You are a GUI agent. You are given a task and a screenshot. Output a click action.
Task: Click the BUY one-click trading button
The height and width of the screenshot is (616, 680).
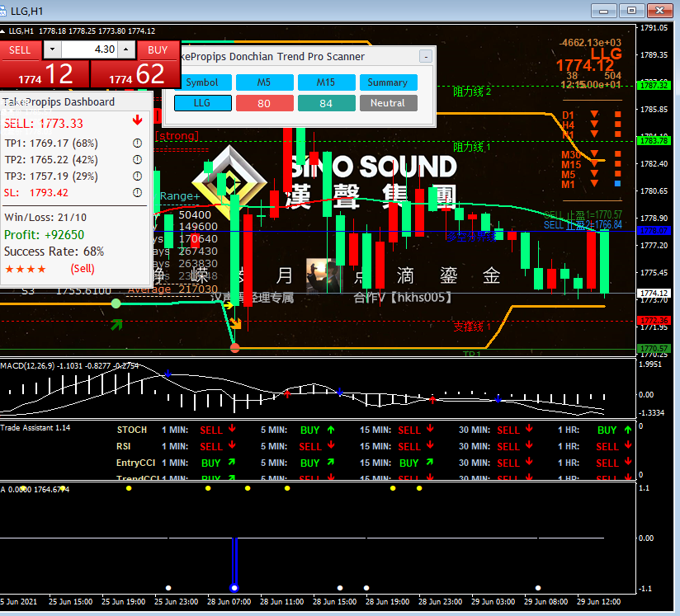(x=158, y=50)
